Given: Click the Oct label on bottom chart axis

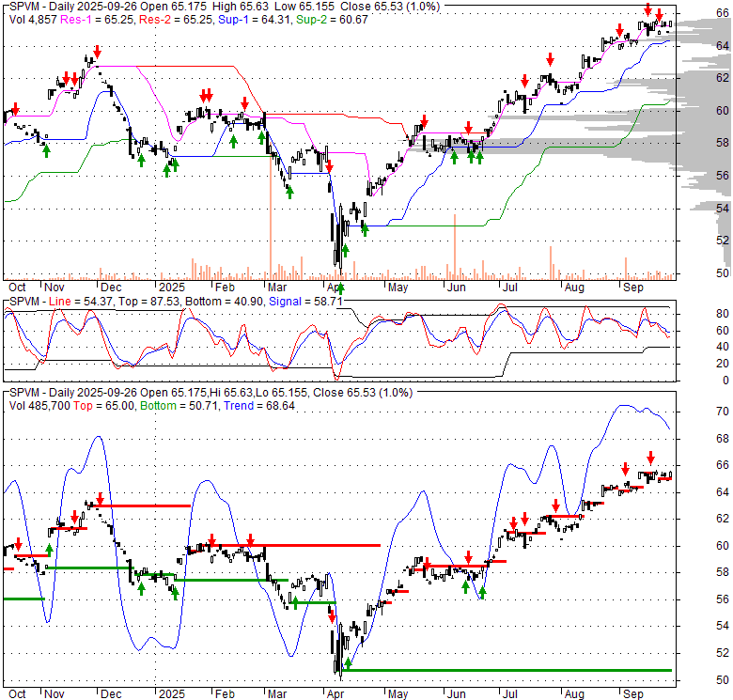Looking at the screenshot, I should 17,694.
